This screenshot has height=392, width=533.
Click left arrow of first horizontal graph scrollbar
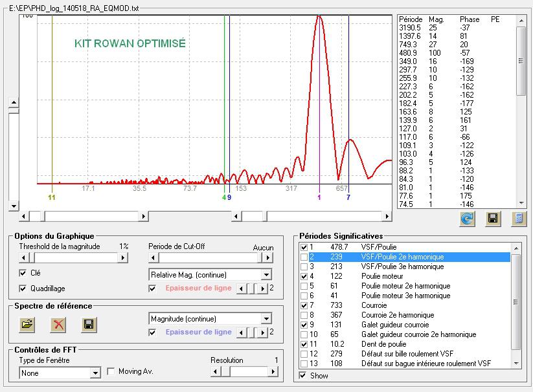click(23, 216)
